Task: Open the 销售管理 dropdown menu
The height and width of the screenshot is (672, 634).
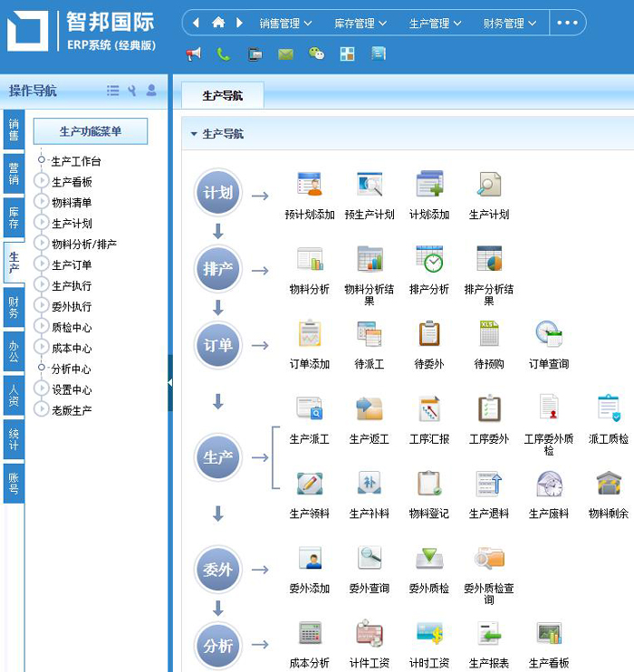Action: pyautogui.click(x=285, y=23)
